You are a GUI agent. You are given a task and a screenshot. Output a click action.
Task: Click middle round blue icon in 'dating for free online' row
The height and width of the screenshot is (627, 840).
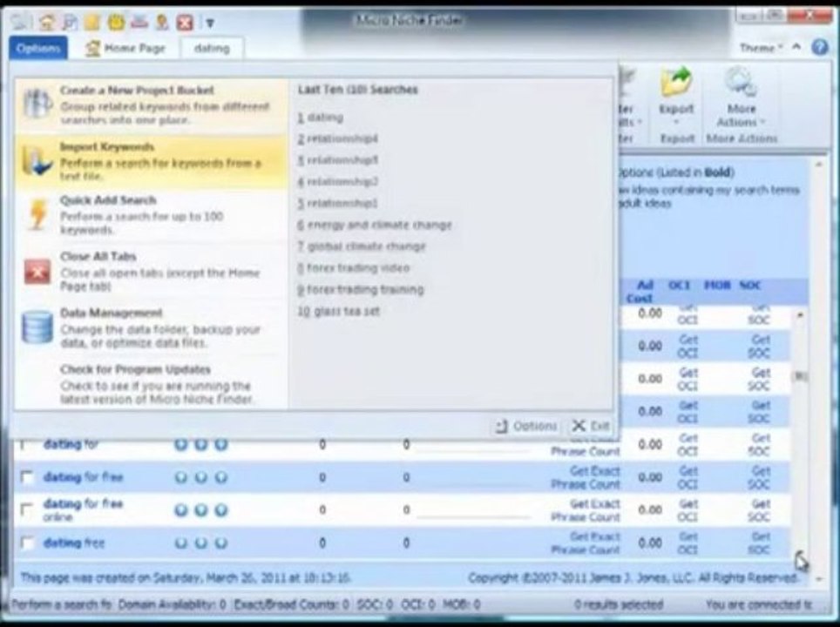(201, 510)
